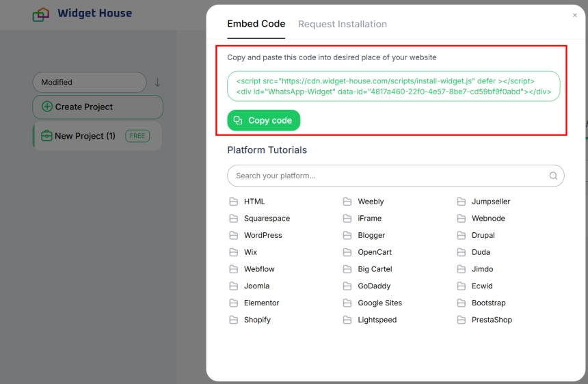Click the plus icon in Create Project
Screen dimensions: 588x384
pos(47,107)
